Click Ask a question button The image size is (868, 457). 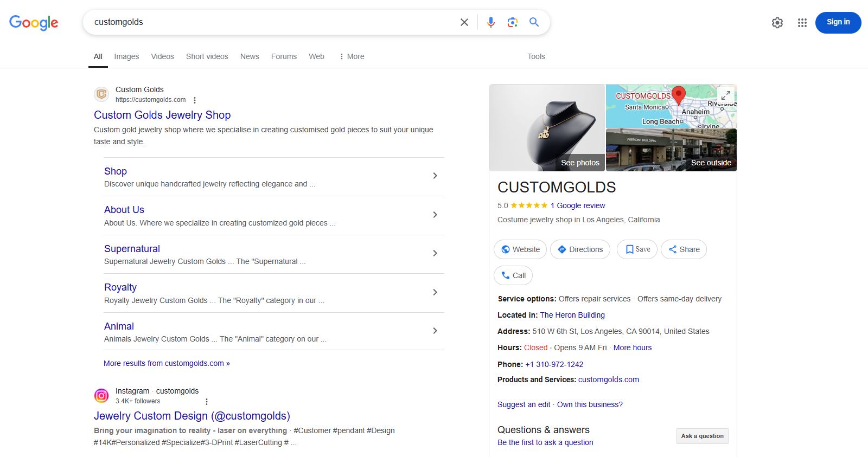point(702,436)
